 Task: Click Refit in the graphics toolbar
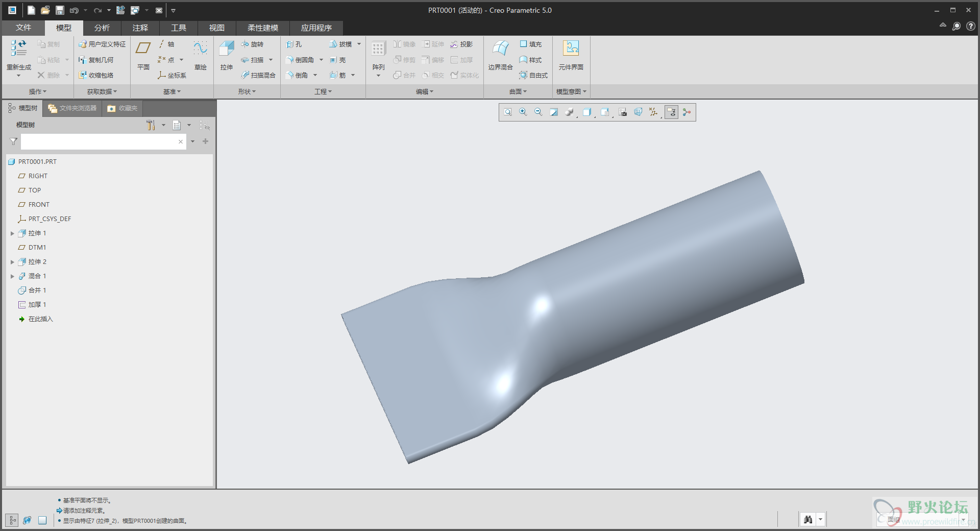pyautogui.click(x=508, y=112)
